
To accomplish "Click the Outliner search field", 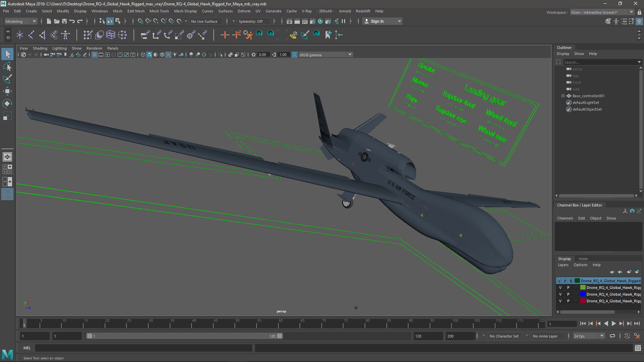I will (x=600, y=62).
